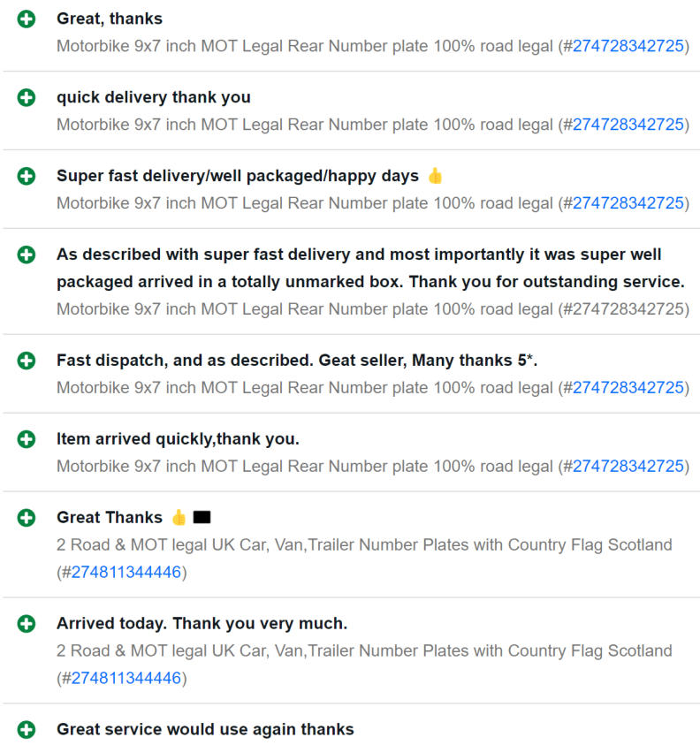The height and width of the screenshot is (745, 700).
Task: Follow item link below 'Super fast delivery' review
Action: [x=628, y=203]
